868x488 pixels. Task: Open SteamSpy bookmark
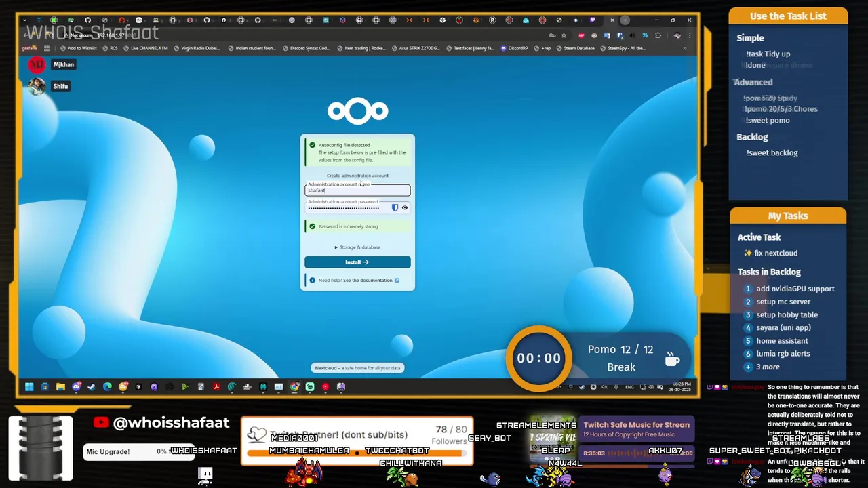click(x=623, y=48)
